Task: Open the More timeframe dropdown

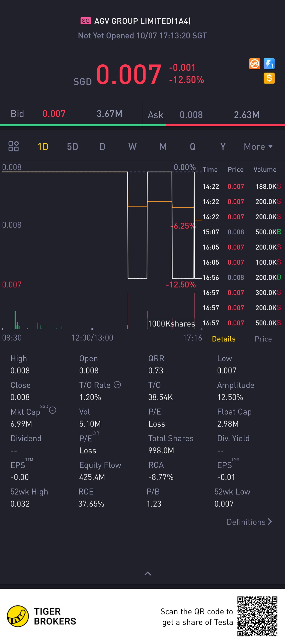Action: (x=258, y=147)
